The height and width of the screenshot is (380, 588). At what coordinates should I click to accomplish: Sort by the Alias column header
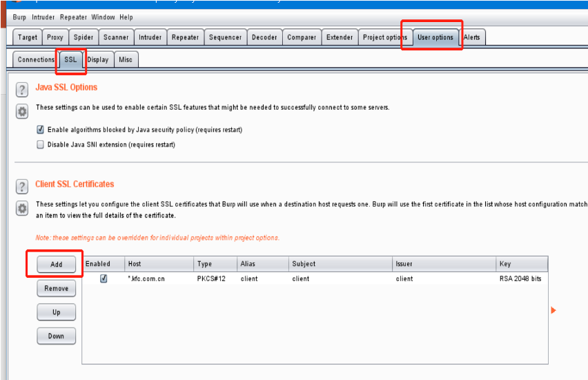263,264
